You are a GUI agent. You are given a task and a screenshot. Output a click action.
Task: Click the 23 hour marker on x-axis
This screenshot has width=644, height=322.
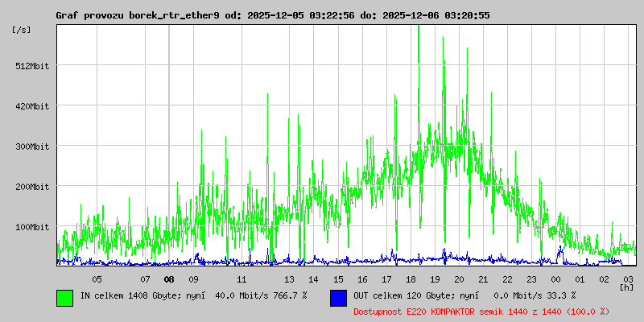click(x=531, y=279)
